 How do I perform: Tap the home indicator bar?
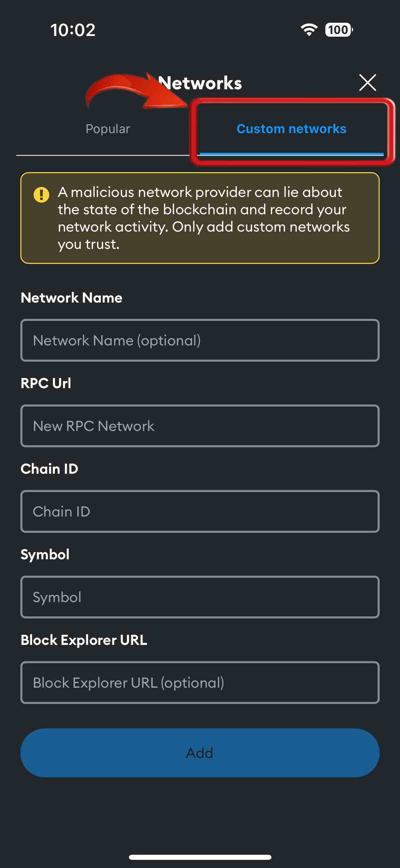(200, 857)
